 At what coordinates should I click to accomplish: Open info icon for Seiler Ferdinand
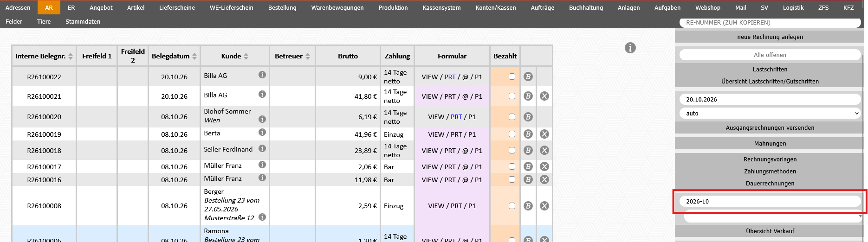point(262,148)
